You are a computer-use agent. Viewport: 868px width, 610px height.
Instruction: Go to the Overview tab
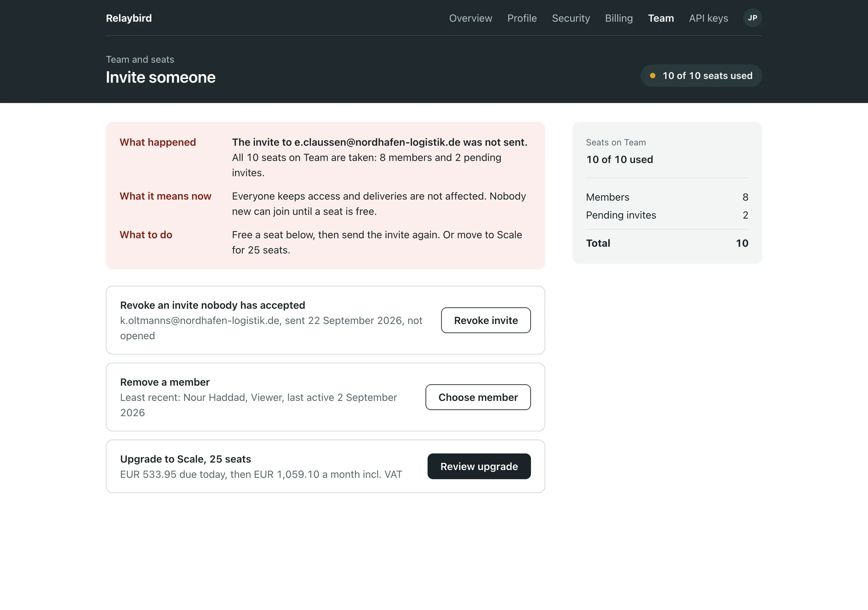(470, 18)
